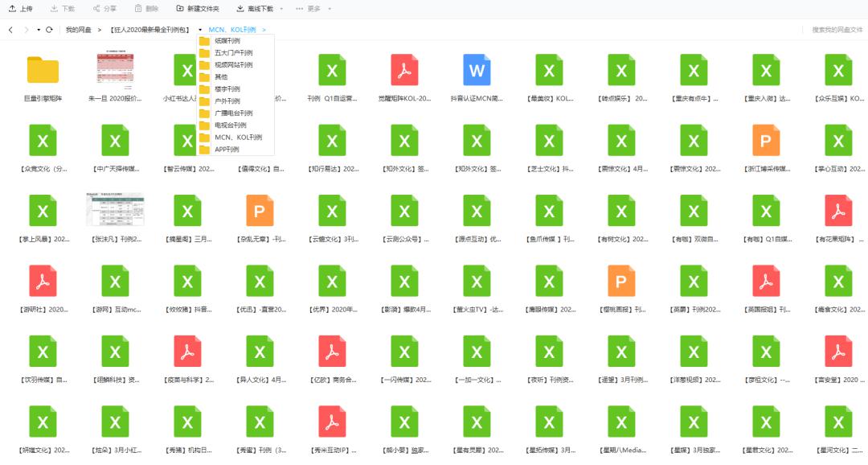The height and width of the screenshot is (465, 868).
Task: Open navigation history dropdown arrow beside refresh
Action: tap(39, 30)
